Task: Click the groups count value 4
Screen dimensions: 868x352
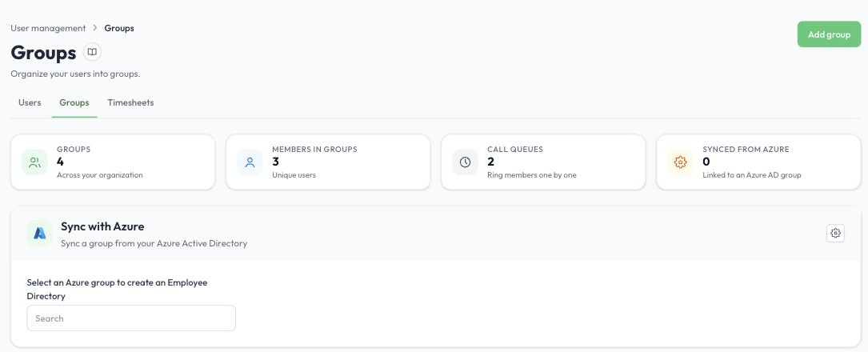Action: (x=60, y=162)
